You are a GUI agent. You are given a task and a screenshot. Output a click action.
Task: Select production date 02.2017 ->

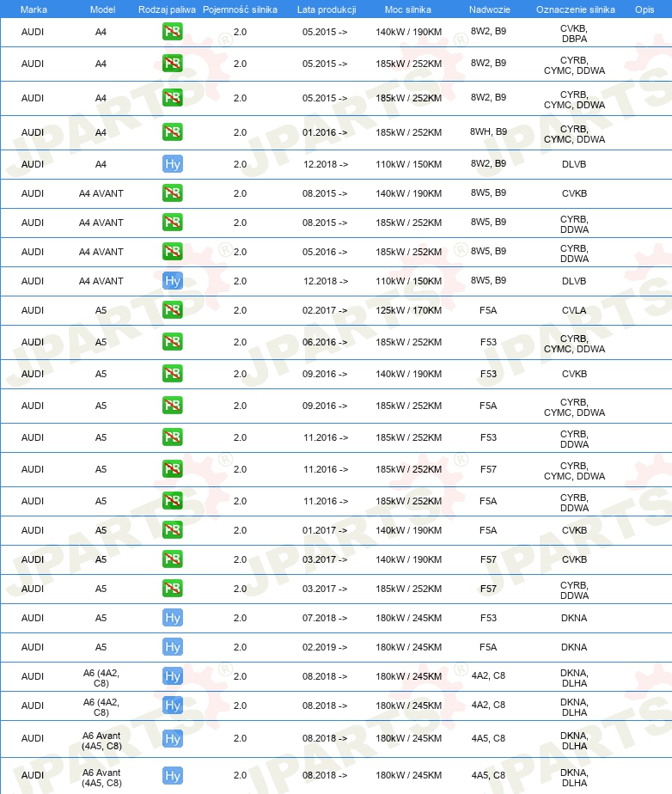click(325, 310)
